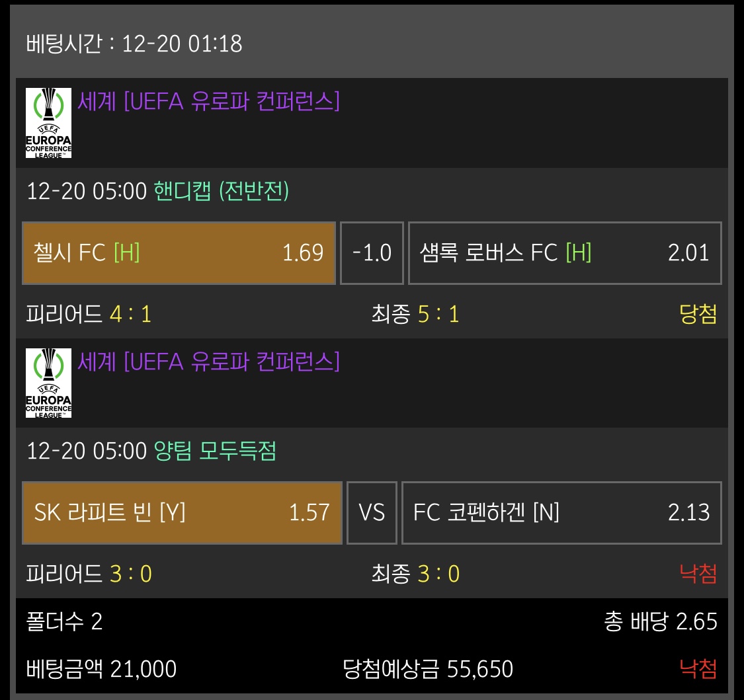Click the VS box between Rapid Wien and Copenhagen
The image size is (744, 700).
pyautogui.click(x=372, y=513)
